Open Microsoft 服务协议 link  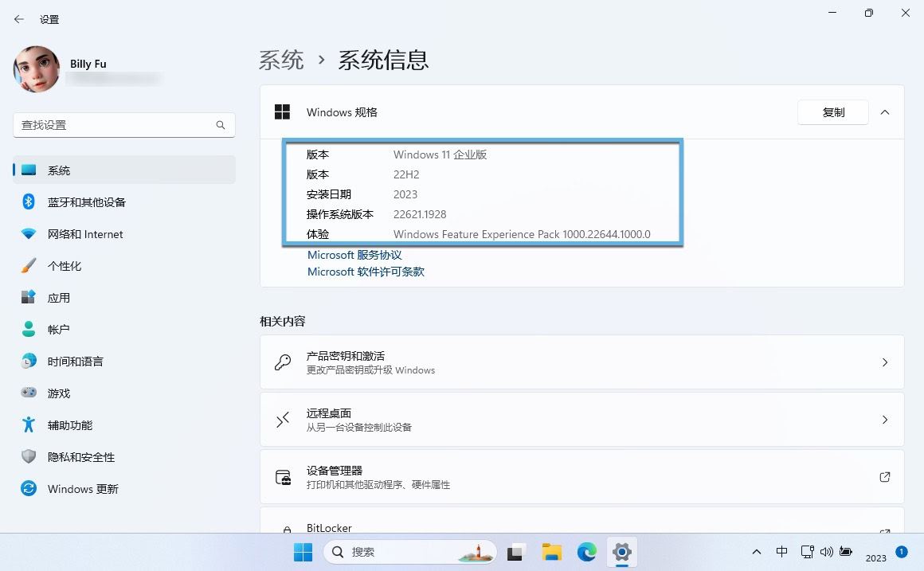point(354,255)
